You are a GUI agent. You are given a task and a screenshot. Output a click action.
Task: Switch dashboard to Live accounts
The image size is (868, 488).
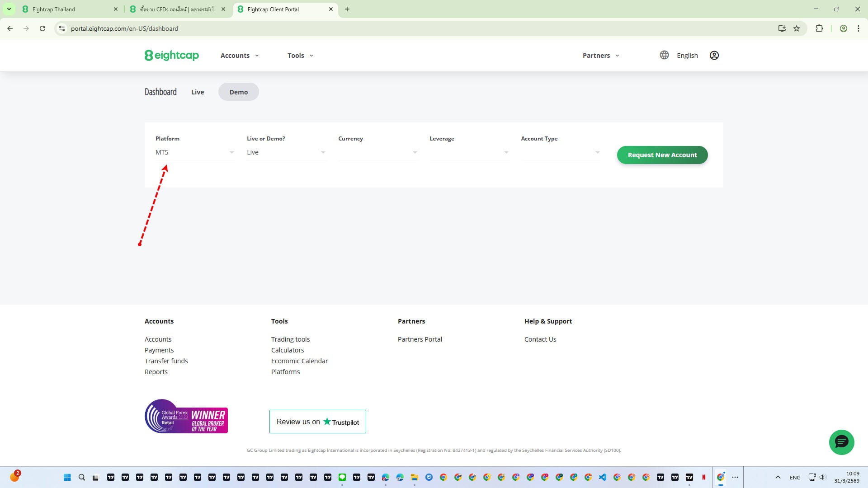point(198,92)
